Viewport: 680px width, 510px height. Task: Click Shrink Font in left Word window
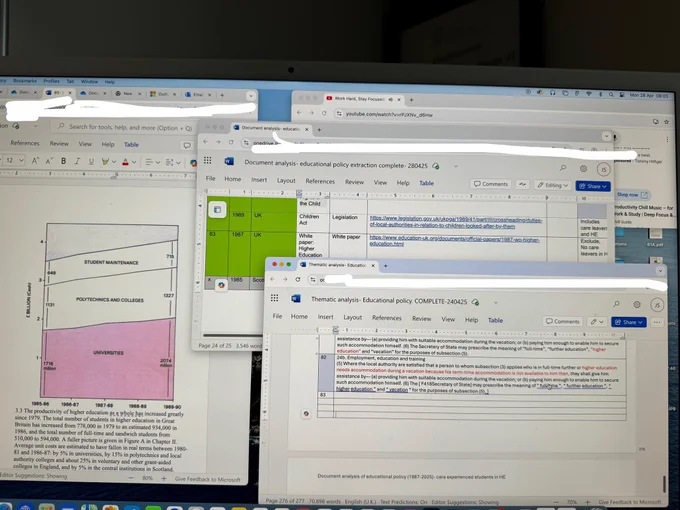(x=49, y=161)
